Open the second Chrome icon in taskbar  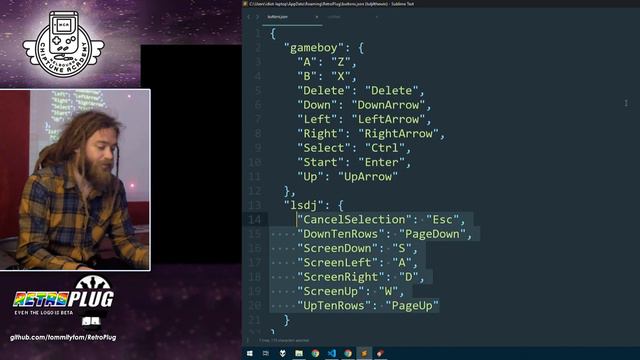coord(348,353)
